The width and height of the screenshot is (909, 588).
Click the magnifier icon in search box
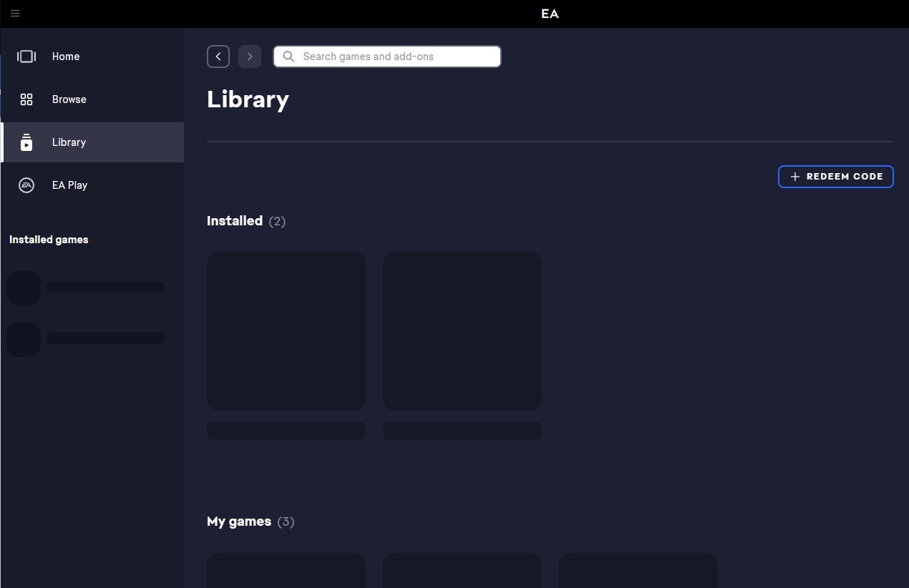(288, 57)
